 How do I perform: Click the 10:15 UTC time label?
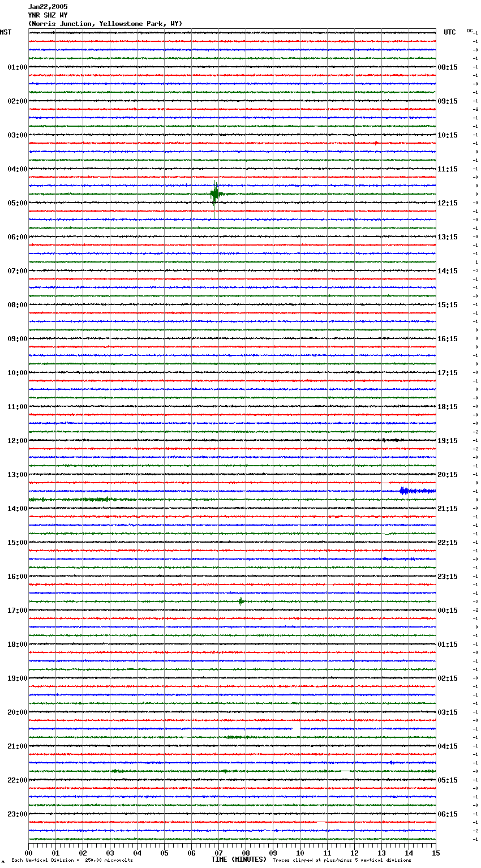pyautogui.click(x=448, y=135)
